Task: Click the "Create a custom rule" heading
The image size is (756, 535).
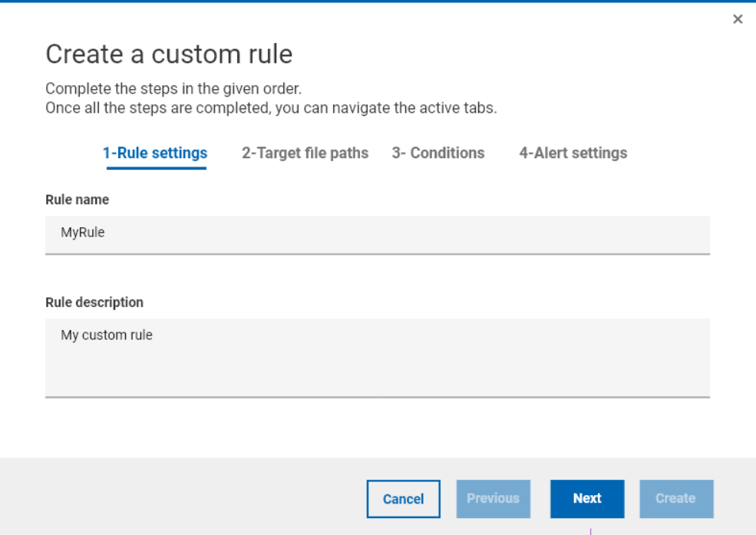Action: (169, 54)
